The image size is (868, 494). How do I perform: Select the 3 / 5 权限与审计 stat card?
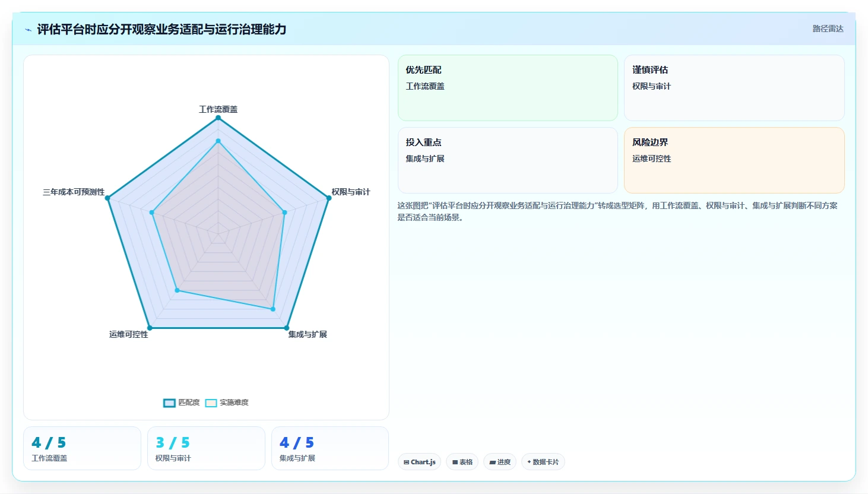[206, 448]
